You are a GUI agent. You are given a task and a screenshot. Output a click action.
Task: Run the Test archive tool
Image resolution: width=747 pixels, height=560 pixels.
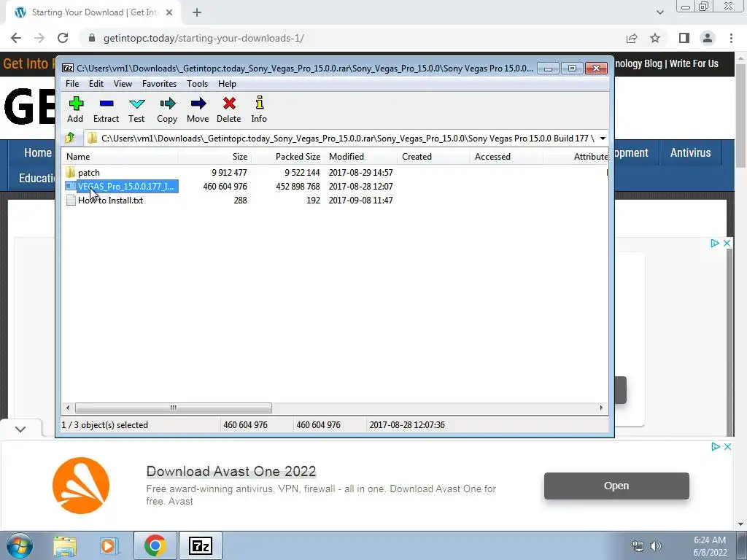[136, 109]
